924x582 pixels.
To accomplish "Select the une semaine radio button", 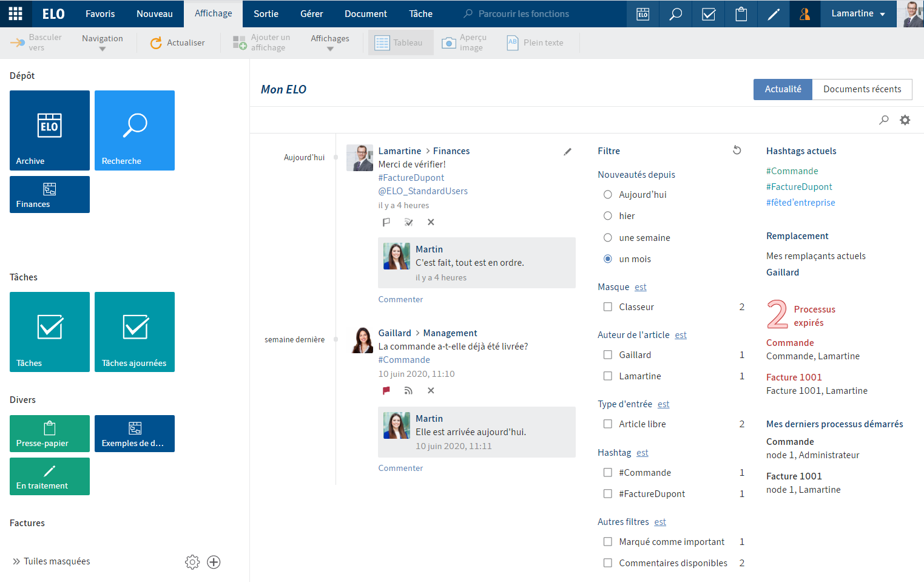I will tap(607, 238).
